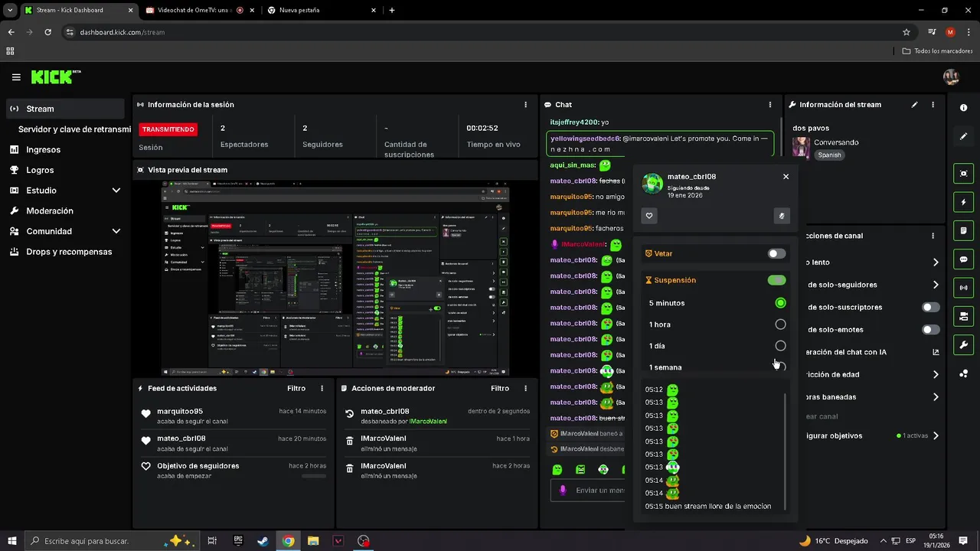The height and width of the screenshot is (551, 980).
Task: Bookmark this page with star icon
Action: coord(906,32)
